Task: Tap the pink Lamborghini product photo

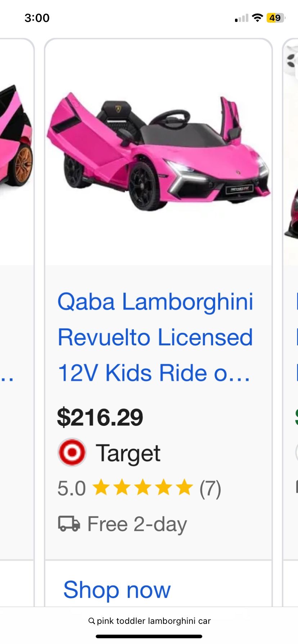Action: coord(158,151)
